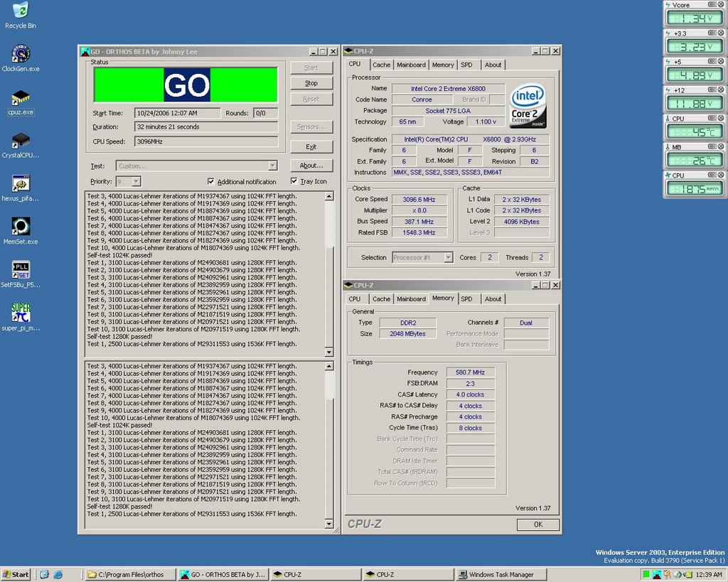The height and width of the screenshot is (582, 728).
Task: Open the Processor #1 selection dropdown
Action: 448,257
